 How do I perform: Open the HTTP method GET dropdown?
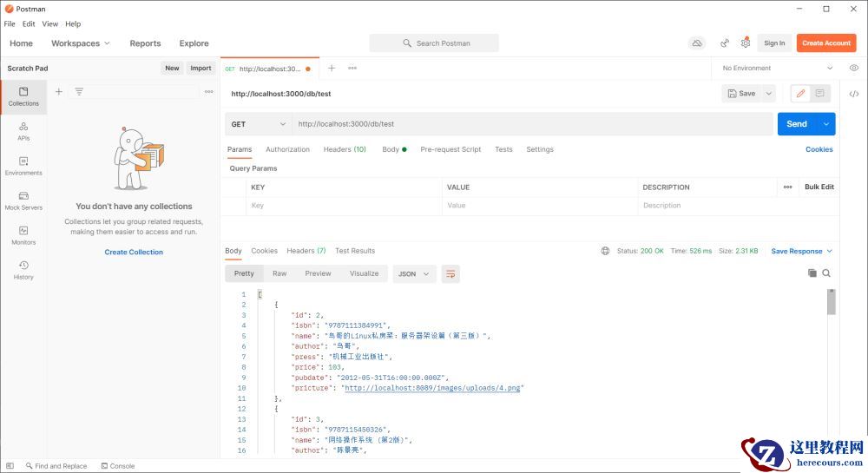pyautogui.click(x=258, y=124)
